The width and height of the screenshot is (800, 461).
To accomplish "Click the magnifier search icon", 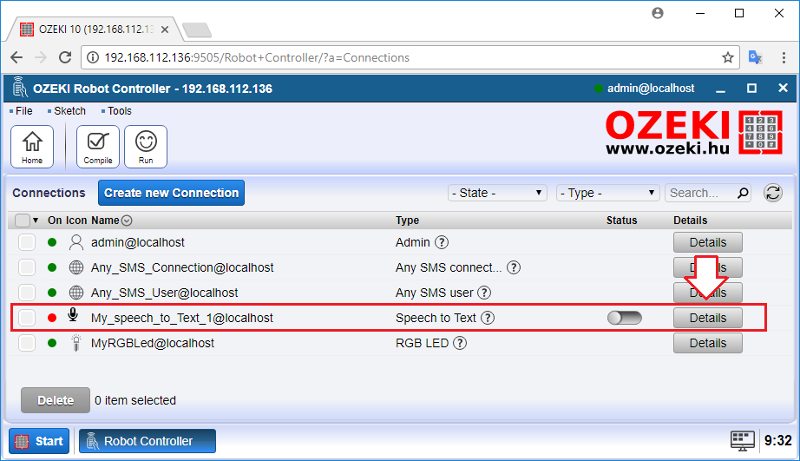I will [x=743, y=193].
